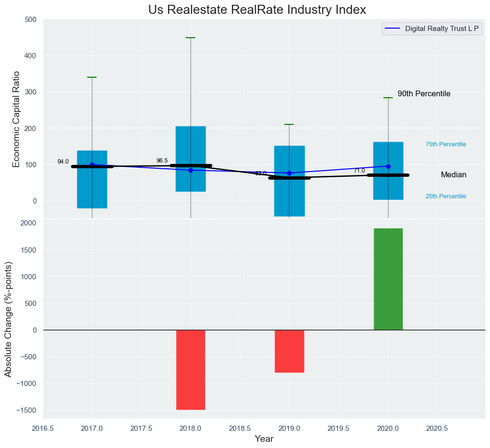Click the 25th Percentile annotation
This screenshot has width=490, height=448.
pyautogui.click(x=446, y=196)
